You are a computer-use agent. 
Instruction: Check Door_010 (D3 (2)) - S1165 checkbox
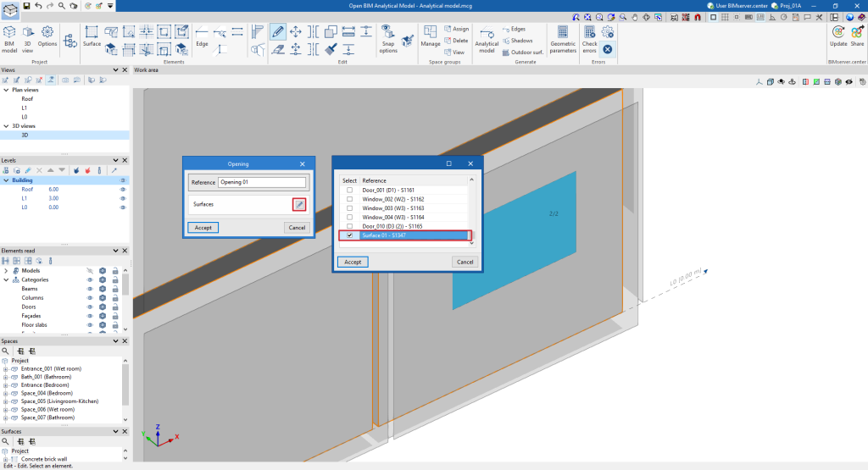point(349,226)
